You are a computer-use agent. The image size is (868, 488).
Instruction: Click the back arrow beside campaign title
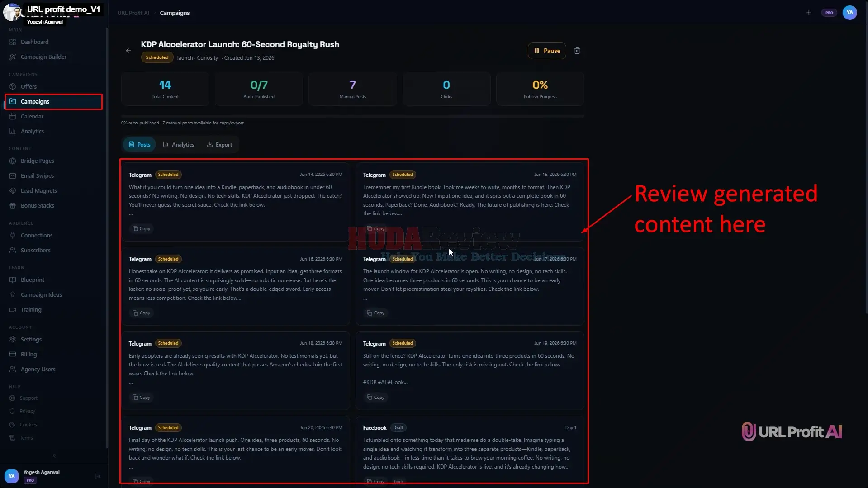coord(128,51)
